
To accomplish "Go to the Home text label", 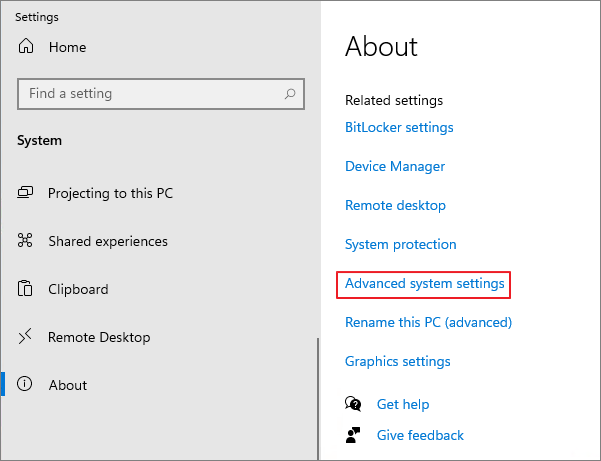I will pos(67,47).
